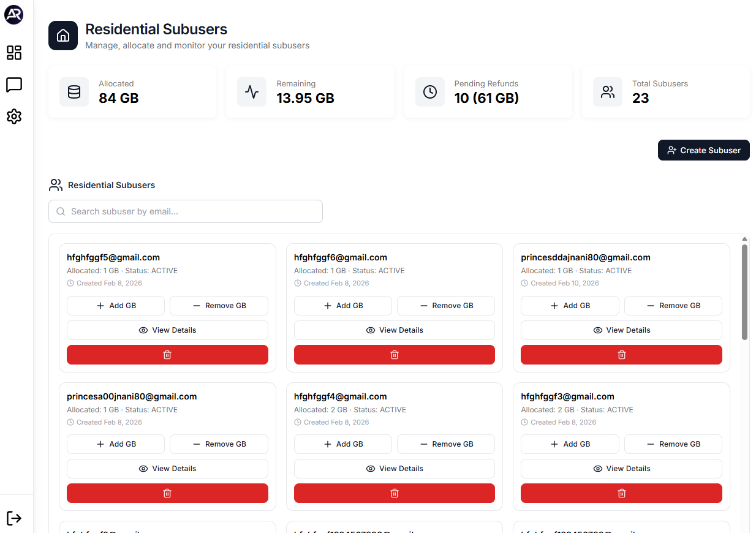
Task: Click the total subusers count 23
Action: point(640,98)
